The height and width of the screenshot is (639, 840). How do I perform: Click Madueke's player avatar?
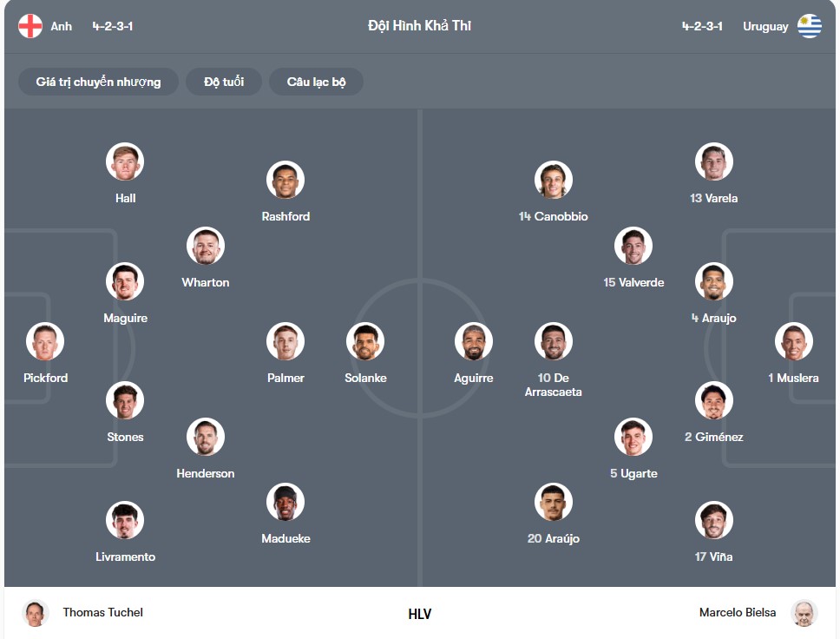[x=285, y=501]
